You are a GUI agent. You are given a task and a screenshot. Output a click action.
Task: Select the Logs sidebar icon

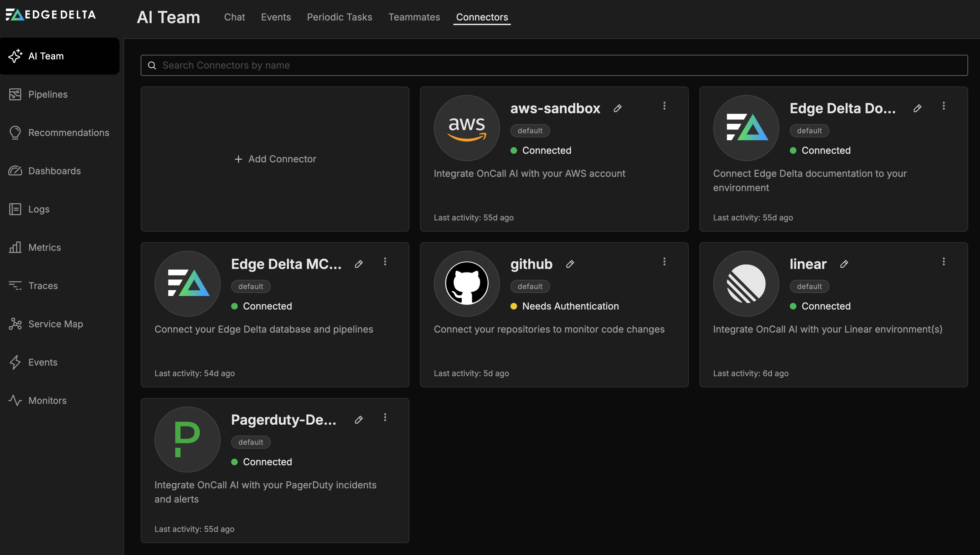15,209
